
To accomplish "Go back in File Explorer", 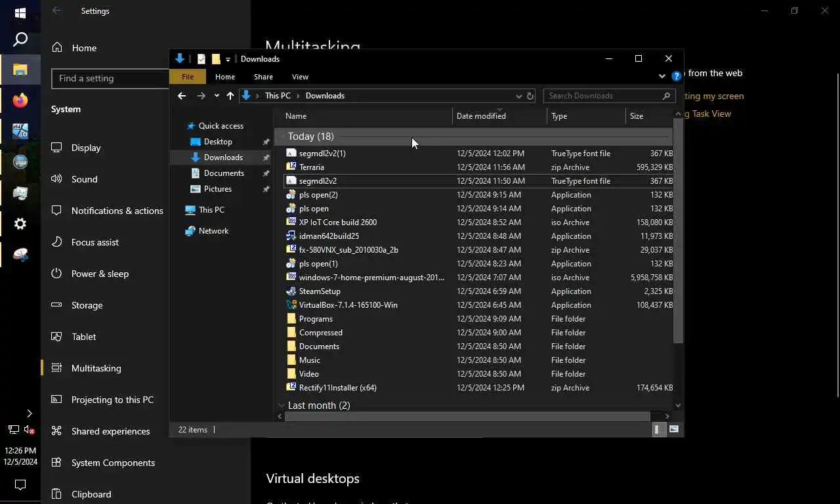I will [182, 96].
